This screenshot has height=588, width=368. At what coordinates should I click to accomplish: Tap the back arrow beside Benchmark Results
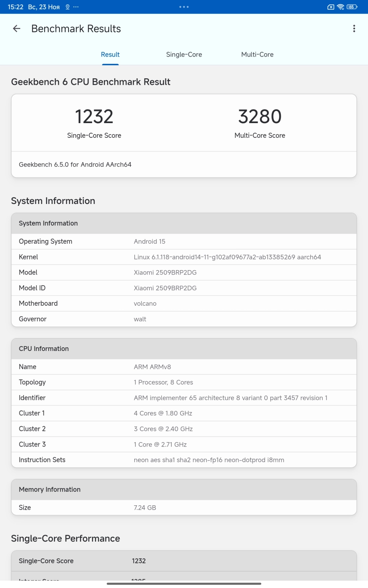[x=17, y=29]
